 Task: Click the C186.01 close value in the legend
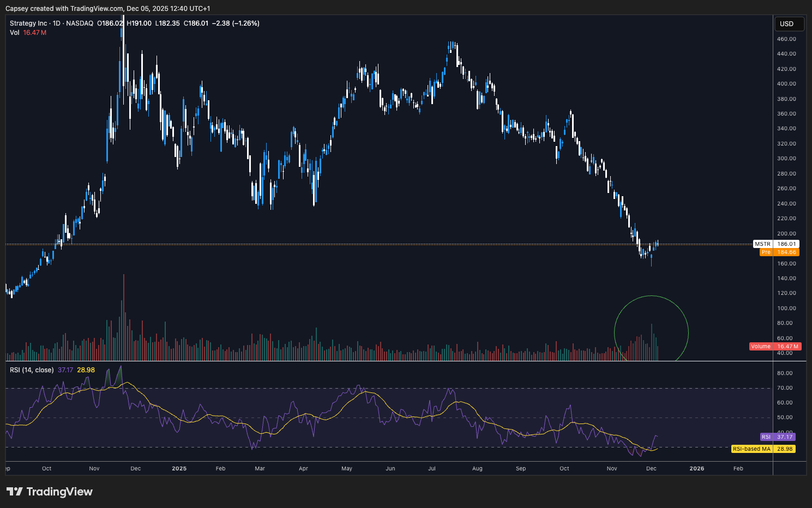pos(196,23)
